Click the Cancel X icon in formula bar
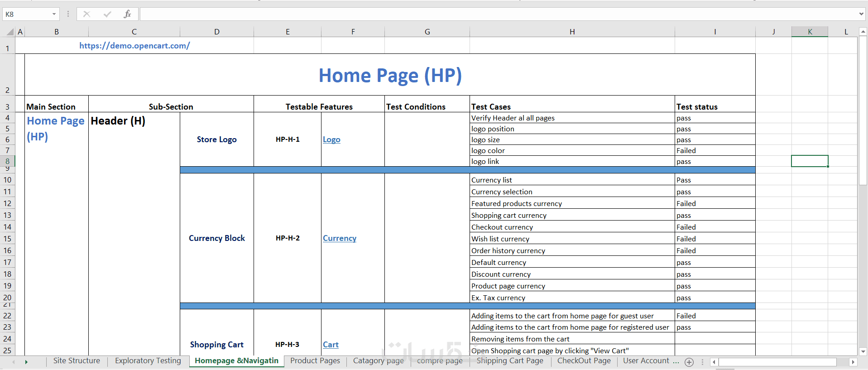The image size is (868, 370). [x=86, y=14]
